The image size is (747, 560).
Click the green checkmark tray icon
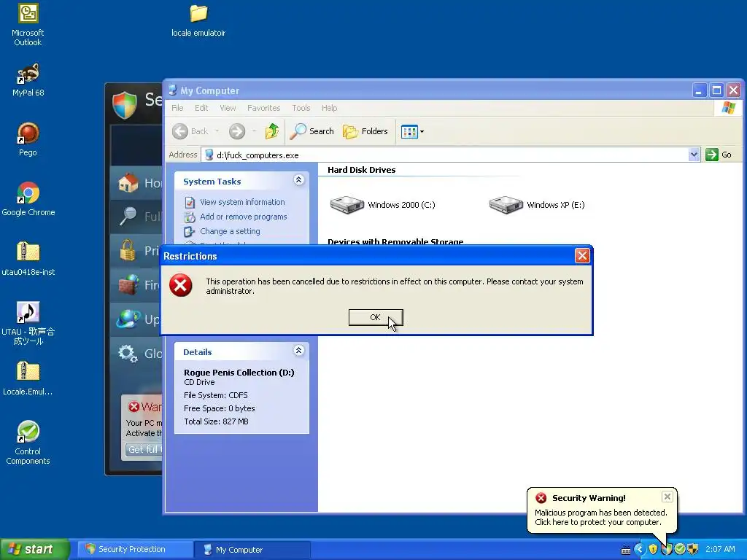[680, 550]
